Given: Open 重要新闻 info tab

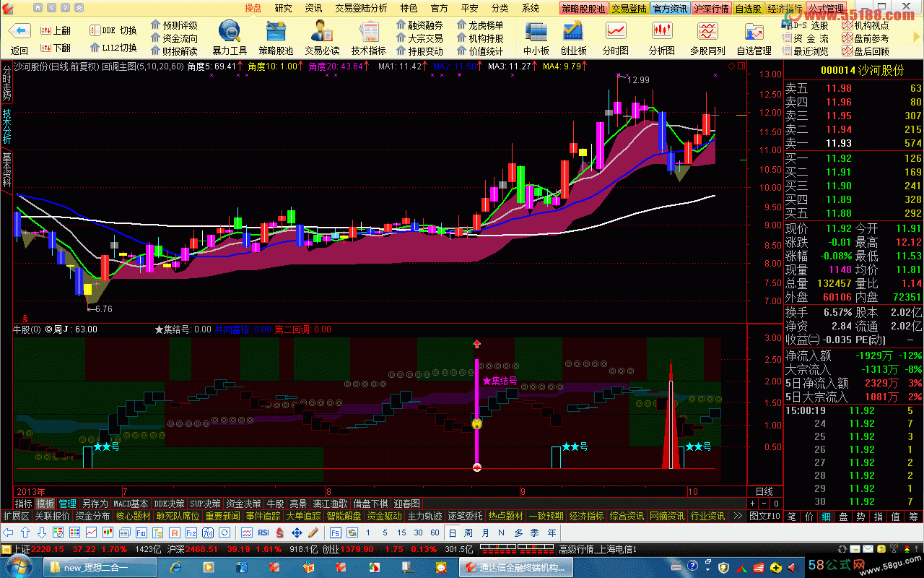Looking at the screenshot, I should pyautogui.click(x=222, y=516).
